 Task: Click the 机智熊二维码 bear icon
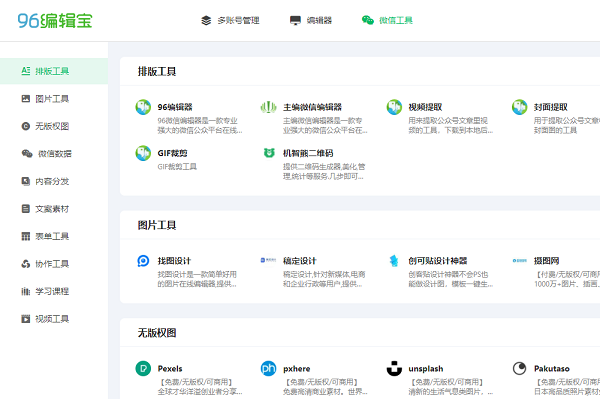269,153
